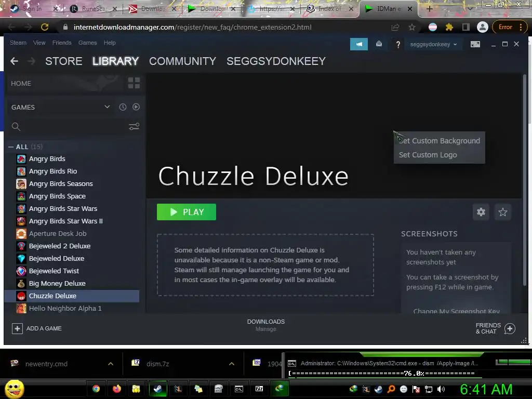532x399 pixels.
Task: Select Angry Birds Star Wars II
Action: [x=73, y=221]
